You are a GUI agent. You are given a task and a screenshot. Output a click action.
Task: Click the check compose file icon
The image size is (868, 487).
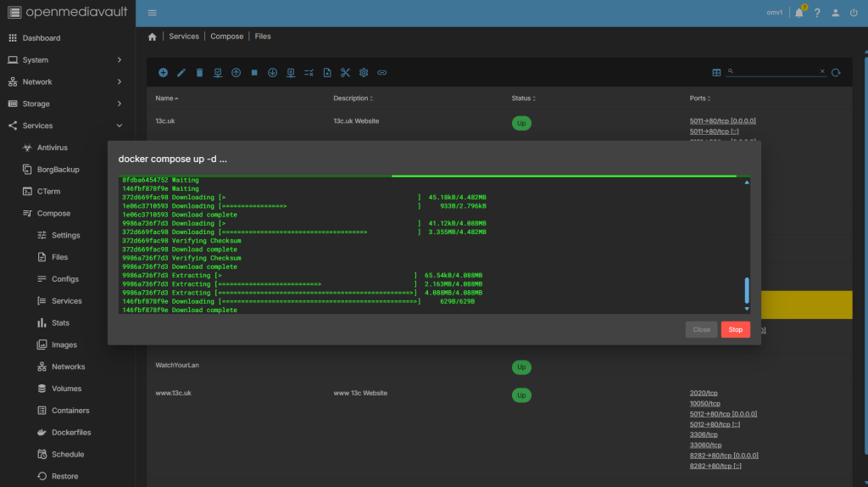[x=218, y=73]
